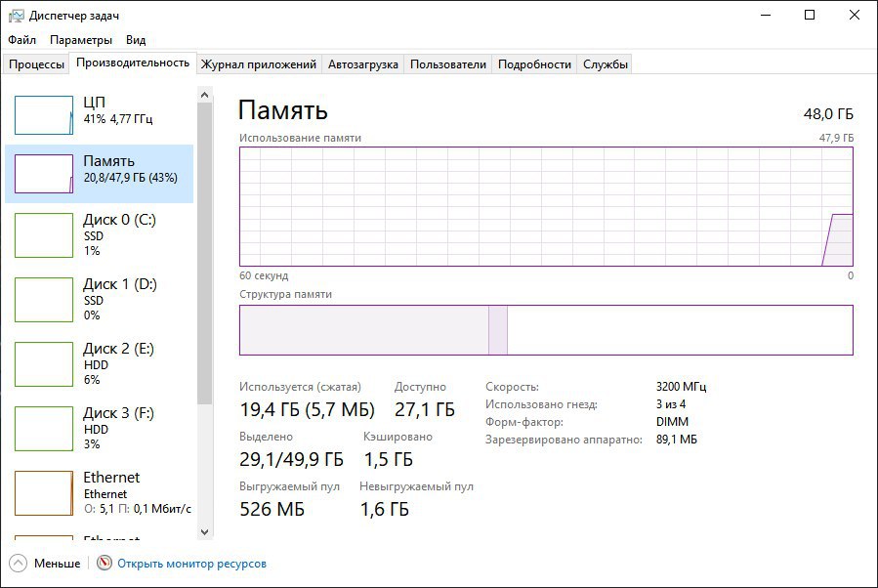Click the DIMM form factor value
Image resolution: width=878 pixels, height=588 pixels.
tap(672, 422)
